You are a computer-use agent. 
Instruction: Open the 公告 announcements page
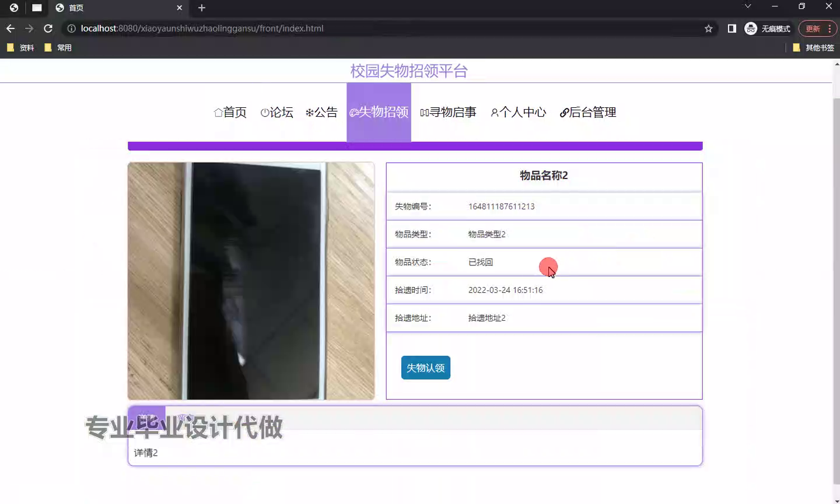pos(321,112)
